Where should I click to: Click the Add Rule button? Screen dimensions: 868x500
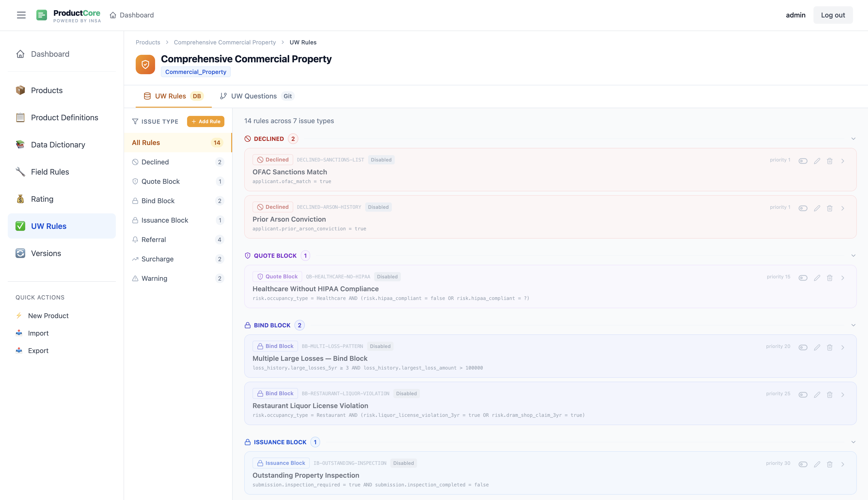point(205,121)
